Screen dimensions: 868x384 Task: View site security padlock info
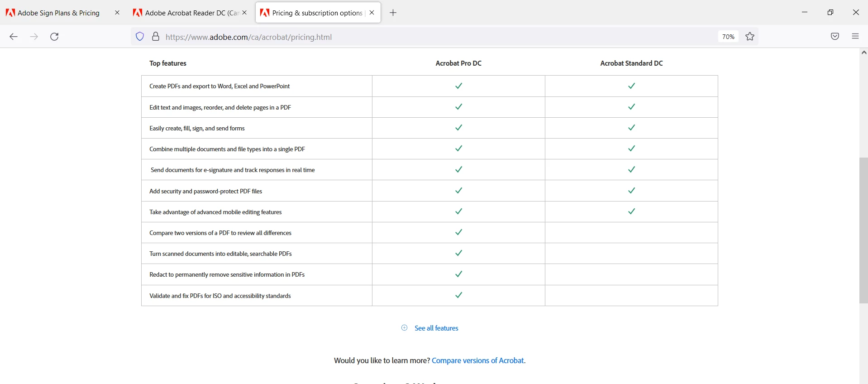[x=156, y=37]
